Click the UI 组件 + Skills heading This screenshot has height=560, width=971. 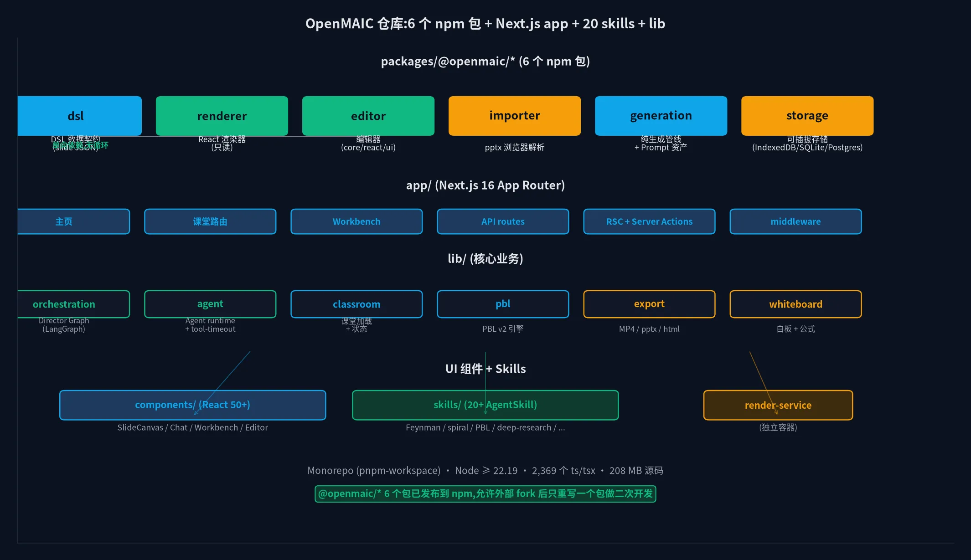pyautogui.click(x=485, y=369)
